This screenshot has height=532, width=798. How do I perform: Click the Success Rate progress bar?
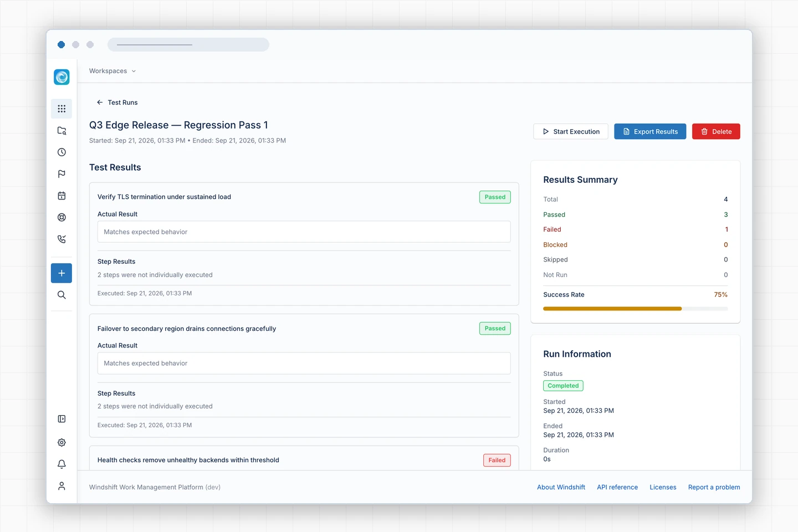(x=636, y=309)
